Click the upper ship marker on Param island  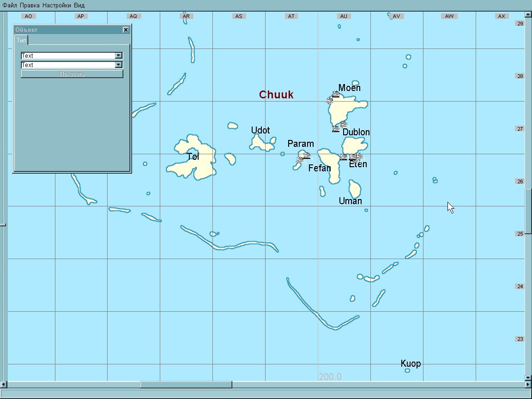click(307, 156)
